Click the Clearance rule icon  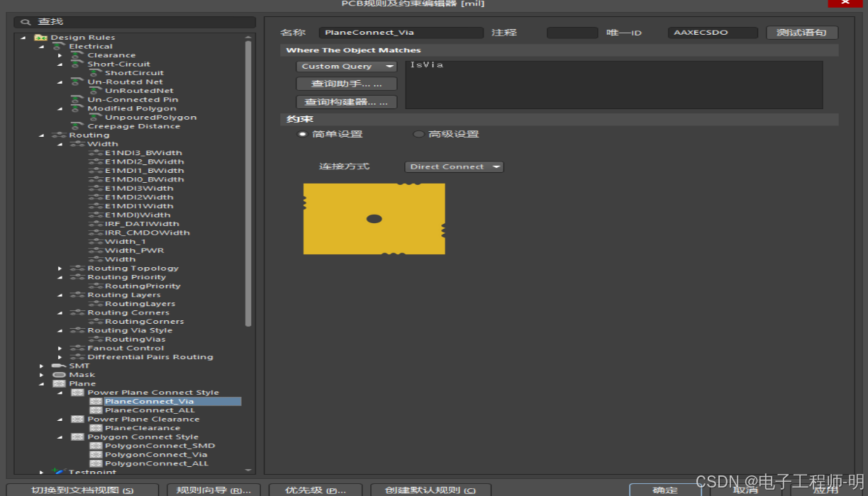pyautogui.click(x=77, y=55)
